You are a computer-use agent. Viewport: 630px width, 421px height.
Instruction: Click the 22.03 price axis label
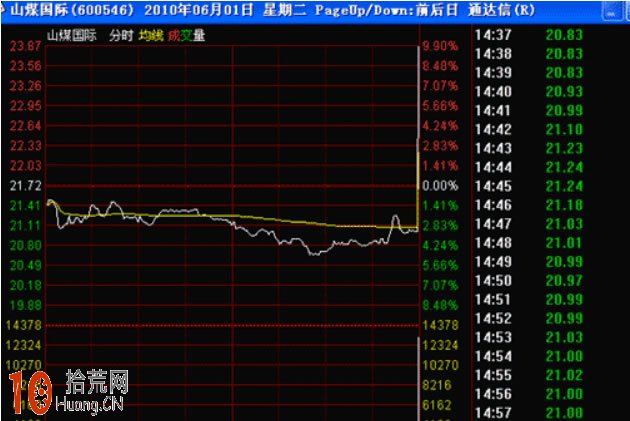(25, 166)
